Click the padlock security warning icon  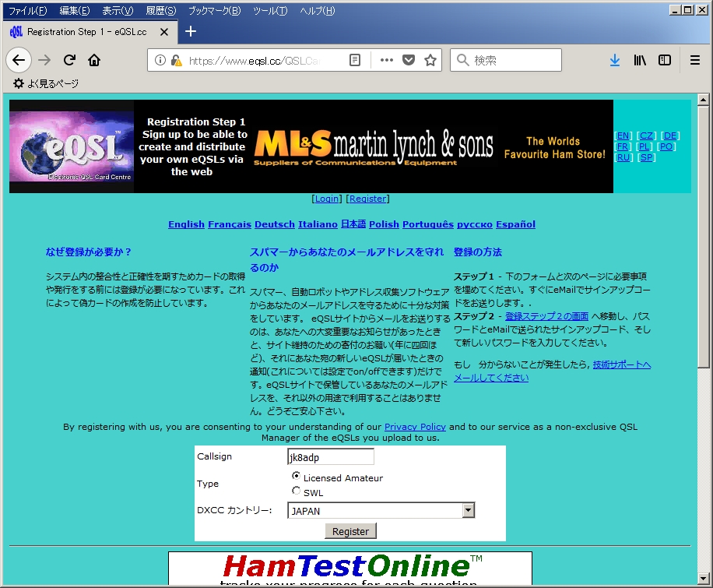[177, 60]
